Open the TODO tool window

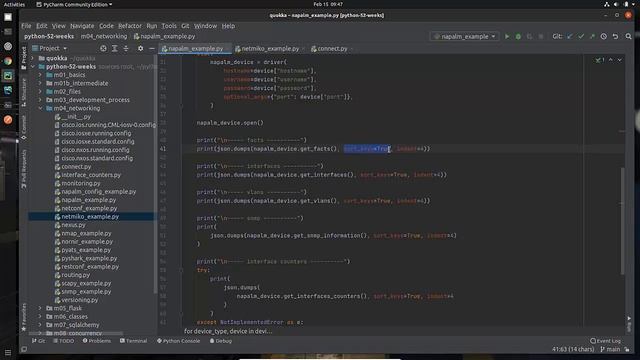tap(64, 341)
